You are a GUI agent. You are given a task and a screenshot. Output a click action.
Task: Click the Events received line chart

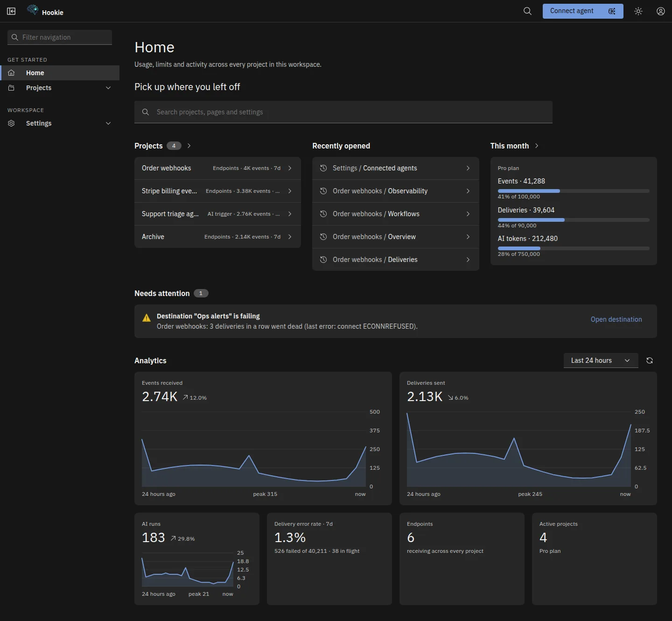pos(254,449)
